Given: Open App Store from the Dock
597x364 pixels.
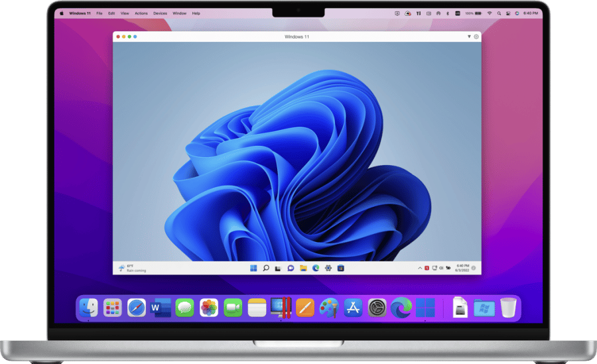Looking at the screenshot, I should (353, 308).
